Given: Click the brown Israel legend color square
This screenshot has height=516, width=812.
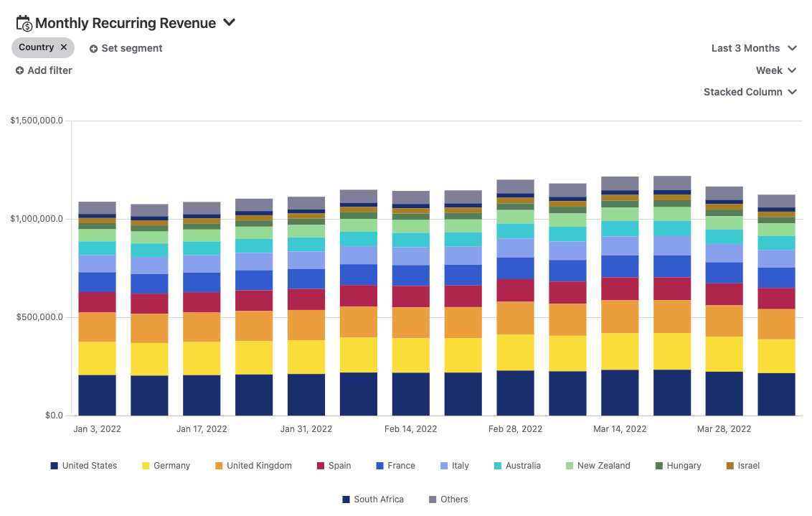Looking at the screenshot, I should point(730,466).
